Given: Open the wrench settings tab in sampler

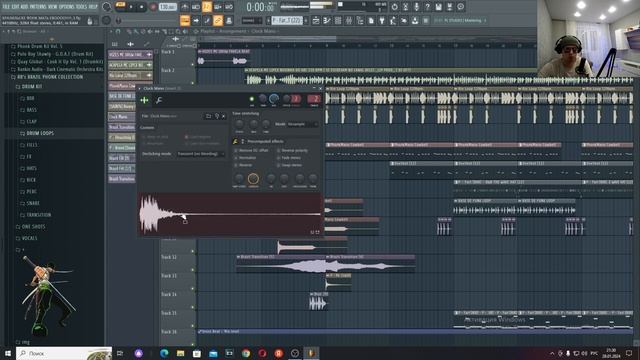Looking at the screenshot, I should tap(159, 100).
